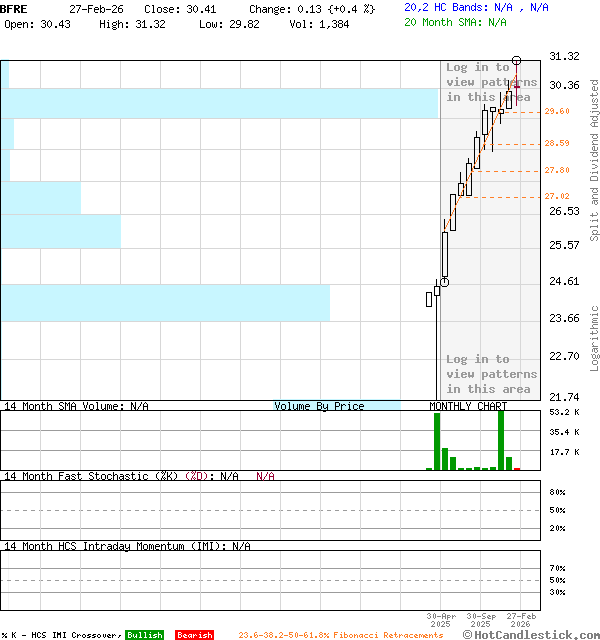Click the 27.80 retracement level label

[x=557, y=171]
